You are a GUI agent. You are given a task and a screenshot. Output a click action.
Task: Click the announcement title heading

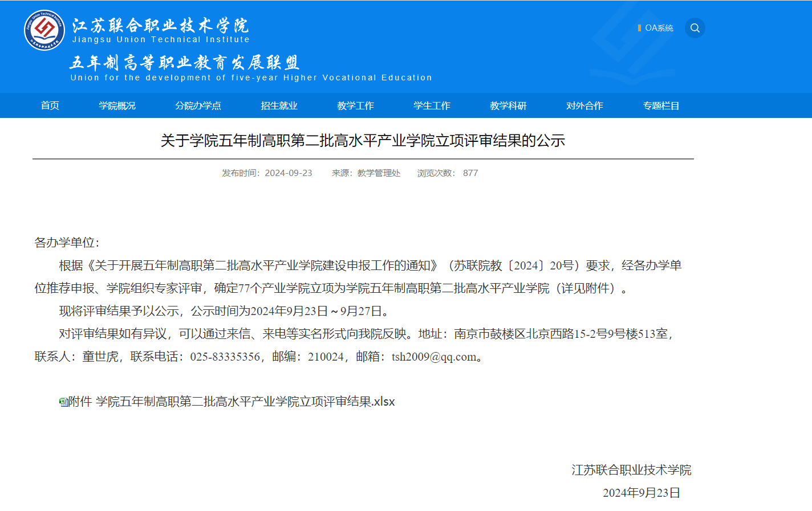pos(363,141)
